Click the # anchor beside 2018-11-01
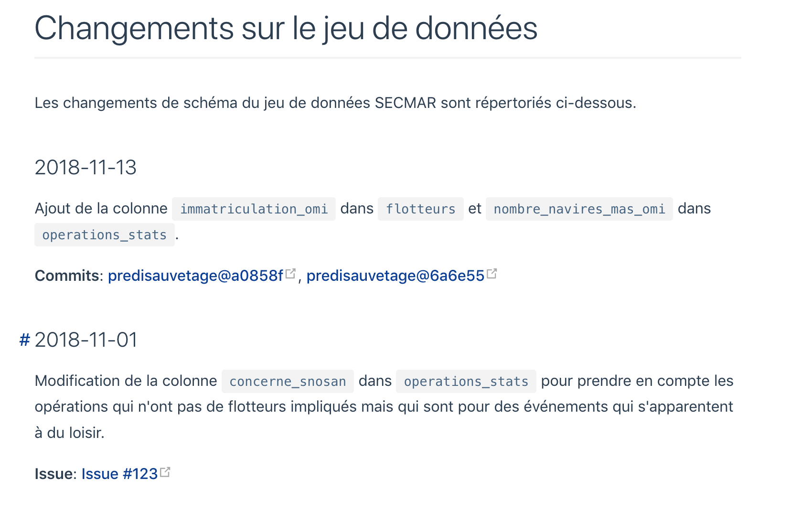The height and width of the screenshot is (511, 812). (24, 340)
